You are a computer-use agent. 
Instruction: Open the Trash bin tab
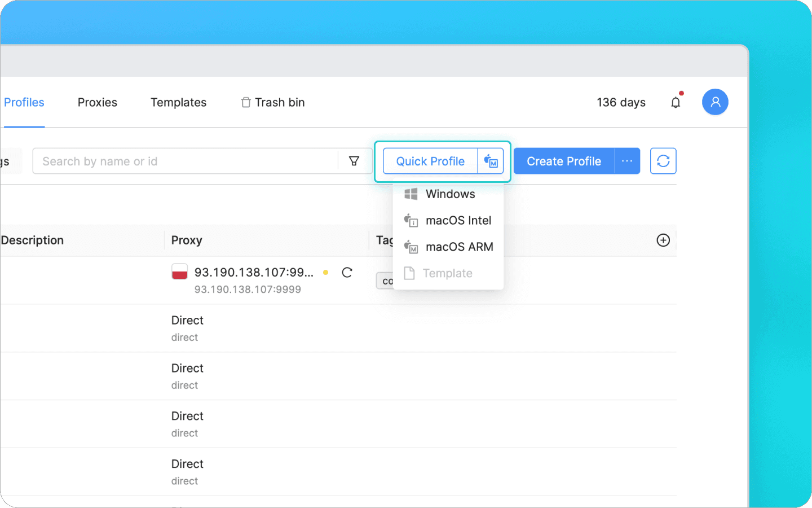[273, 103]
